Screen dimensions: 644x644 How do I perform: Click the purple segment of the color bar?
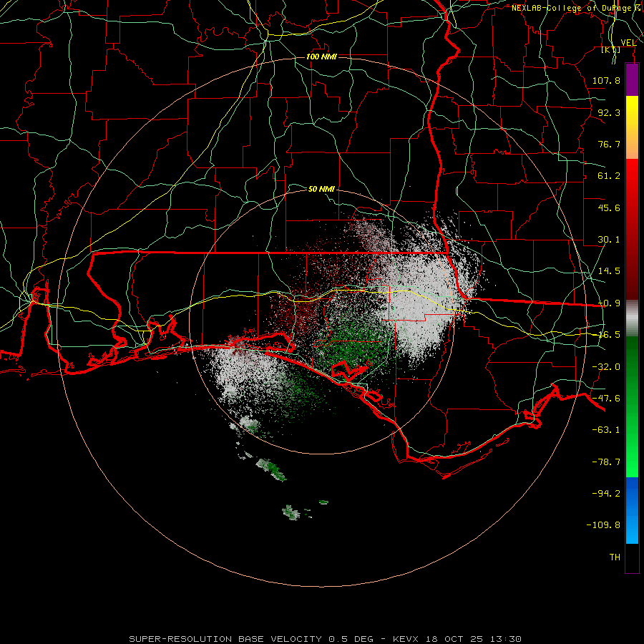point(632,80)
